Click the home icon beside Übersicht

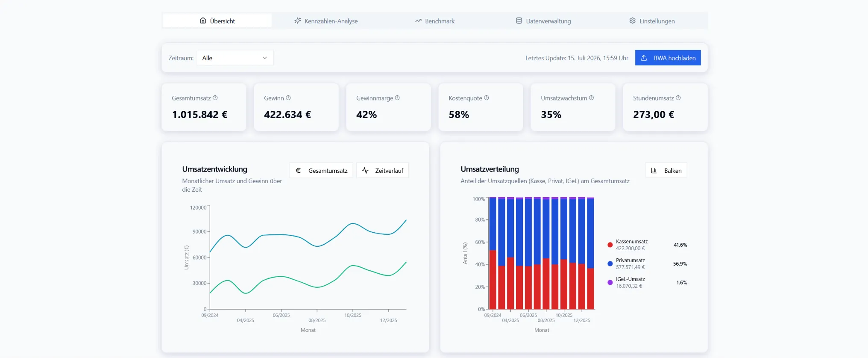pyautogui.click(x=203, y=21)
